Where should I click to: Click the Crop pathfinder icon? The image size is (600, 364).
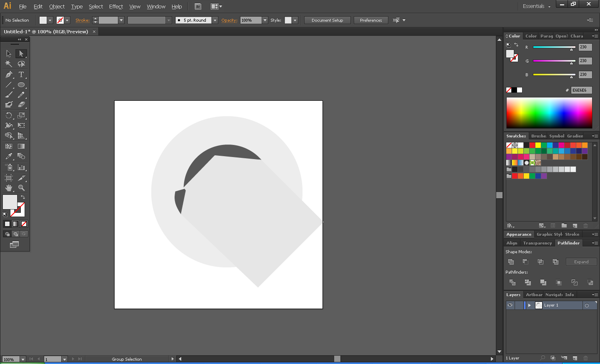pyautogui.click(x=559, y=282)
